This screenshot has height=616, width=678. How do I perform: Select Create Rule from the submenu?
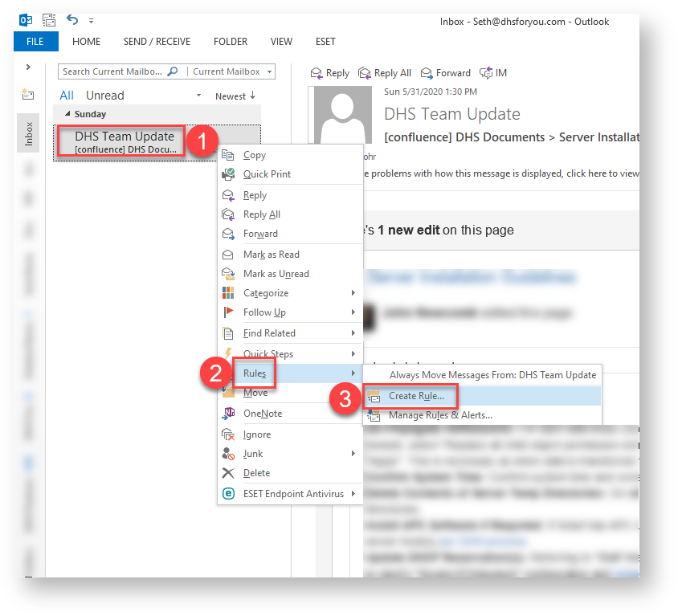[416, 396]
